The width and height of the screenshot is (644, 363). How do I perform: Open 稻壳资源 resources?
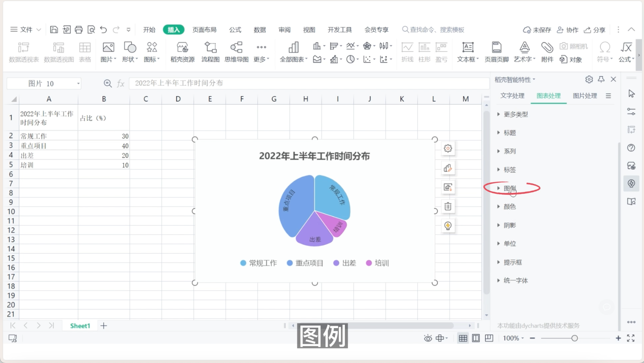182,52
